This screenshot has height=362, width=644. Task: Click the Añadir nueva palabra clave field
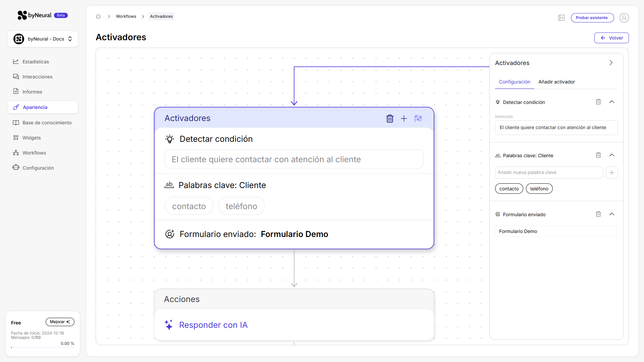[x=549, y=173]
